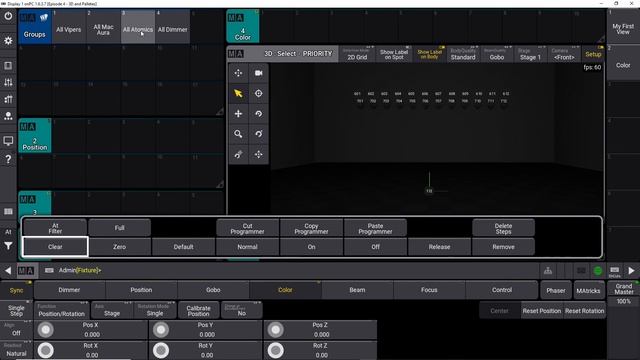Screen dimensions: 640x360
Task: Click the Release button
Action: 439,247
